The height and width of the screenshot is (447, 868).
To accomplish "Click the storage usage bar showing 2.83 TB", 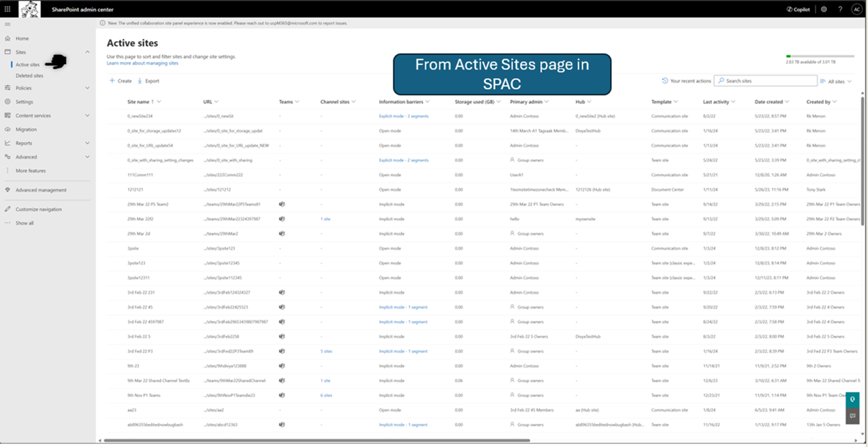I will click(x=819, y=56).
